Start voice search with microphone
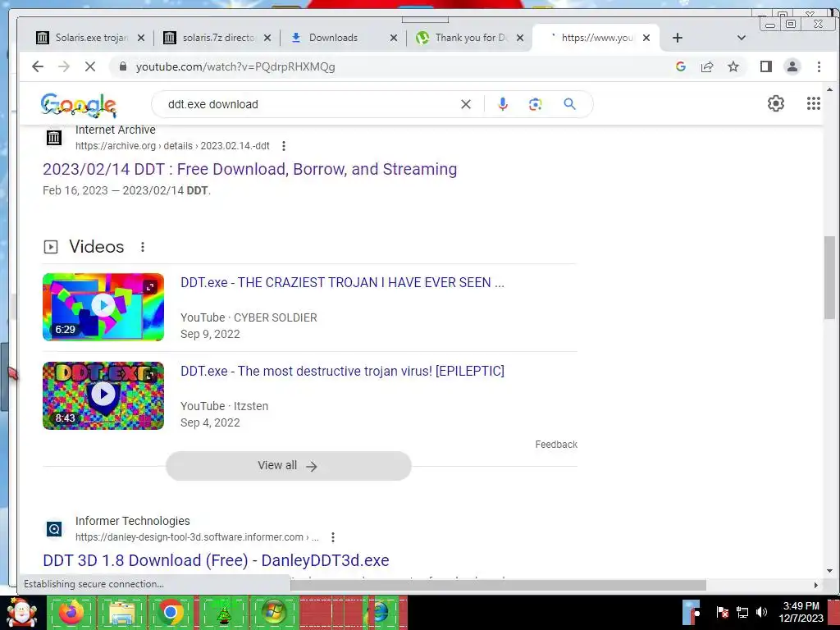Screen dimensions: 840x630 (503, 104)
